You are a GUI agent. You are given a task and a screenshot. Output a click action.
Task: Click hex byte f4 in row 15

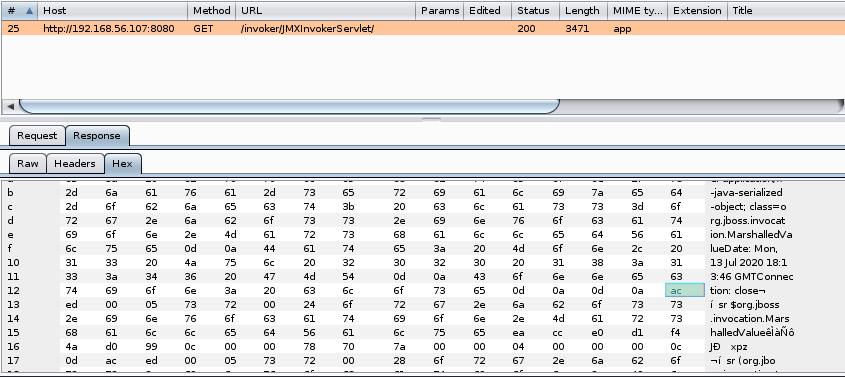tap(676, 333)
